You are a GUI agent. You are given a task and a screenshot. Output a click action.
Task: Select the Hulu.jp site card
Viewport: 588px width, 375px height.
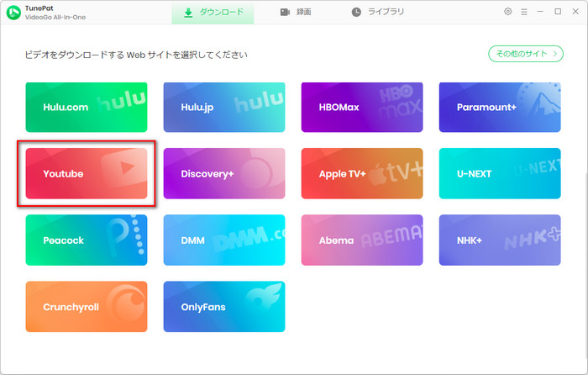(x=224, y=108)
